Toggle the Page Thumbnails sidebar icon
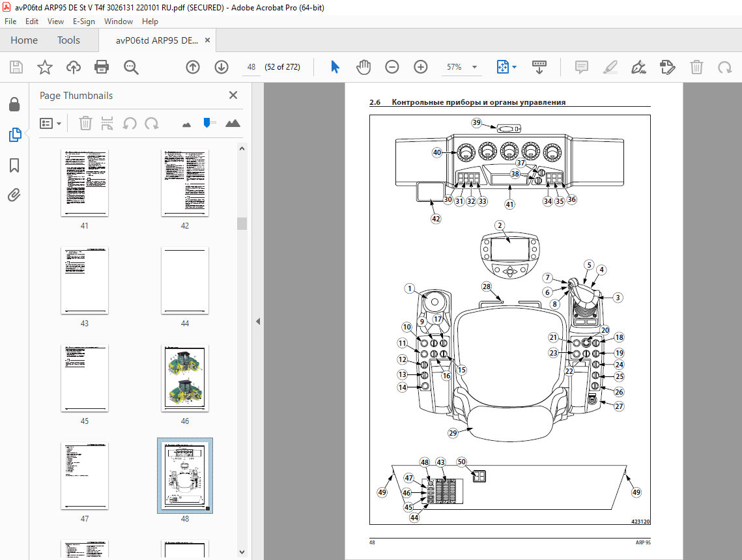The height and width of the screenshot is (560, 742). (x=15, y=135)
